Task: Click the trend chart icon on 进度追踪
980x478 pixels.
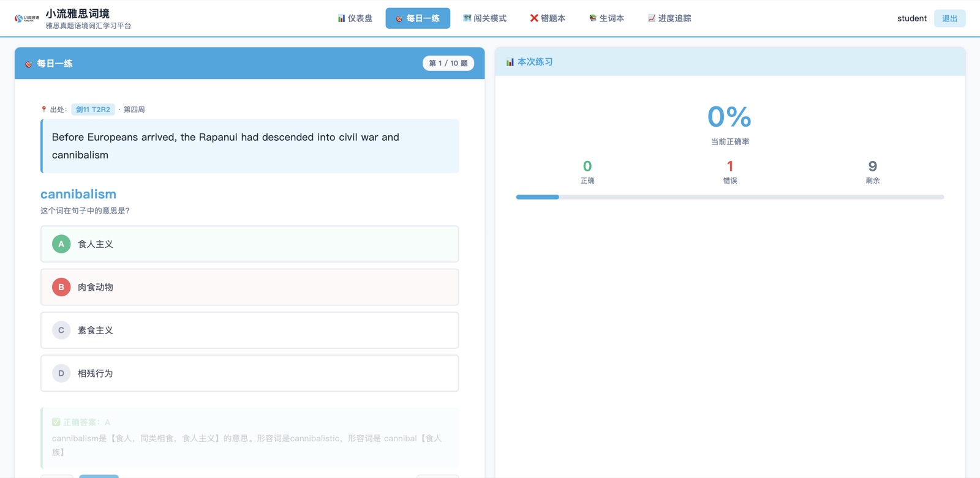Action: pos(651,18)
